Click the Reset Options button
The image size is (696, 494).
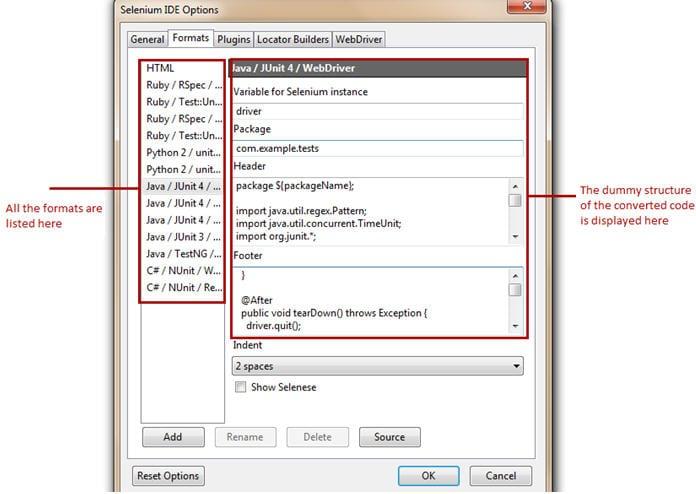(x=168, y=476)
